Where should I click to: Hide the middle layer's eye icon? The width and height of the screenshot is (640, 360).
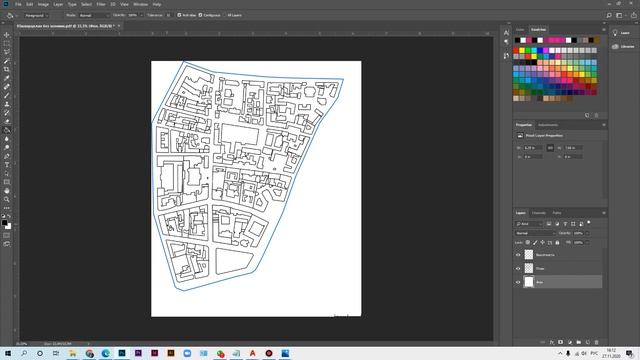[518, 269]
